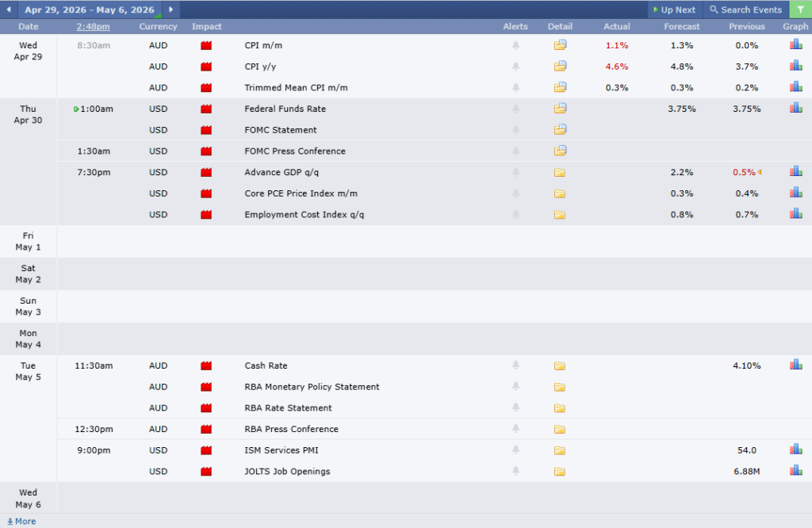812x528 pixels.
Task: Open graph icon for Cash Rate
Action: 795,365
